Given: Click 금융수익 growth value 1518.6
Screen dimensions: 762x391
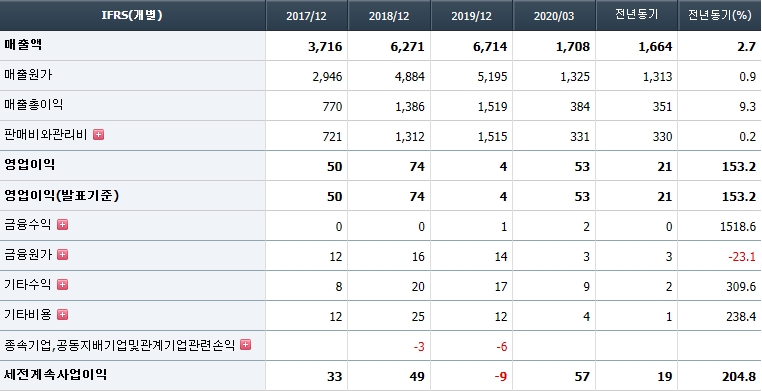Looking at the screenshot, I should (x=739, y=227).
